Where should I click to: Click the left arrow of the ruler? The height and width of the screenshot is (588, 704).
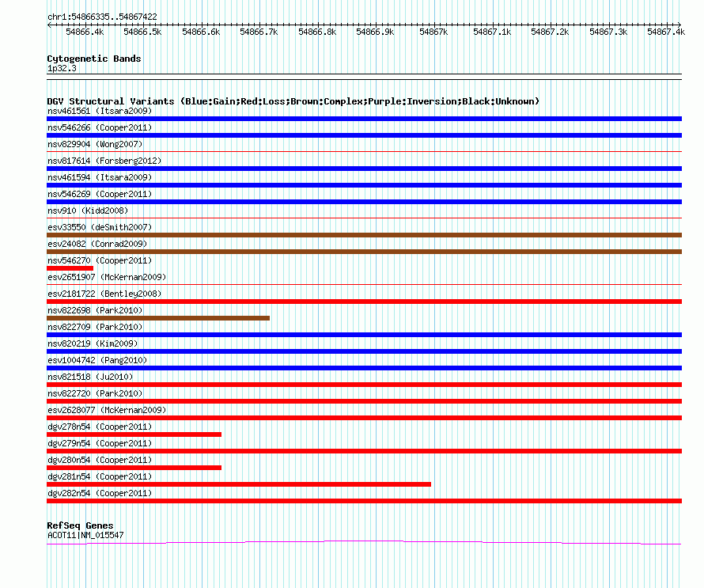(x=49, y=25)
